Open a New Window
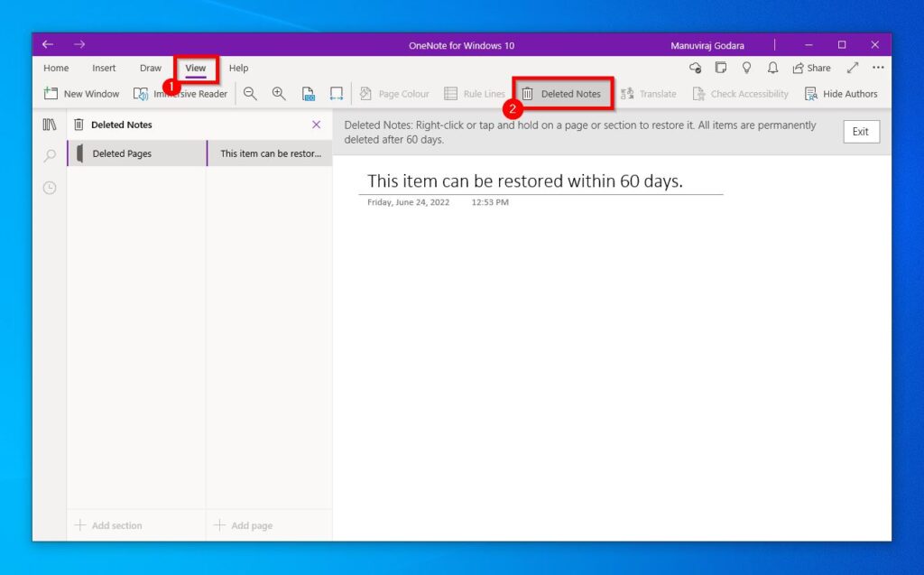924x575 pixels. (81, 94)
